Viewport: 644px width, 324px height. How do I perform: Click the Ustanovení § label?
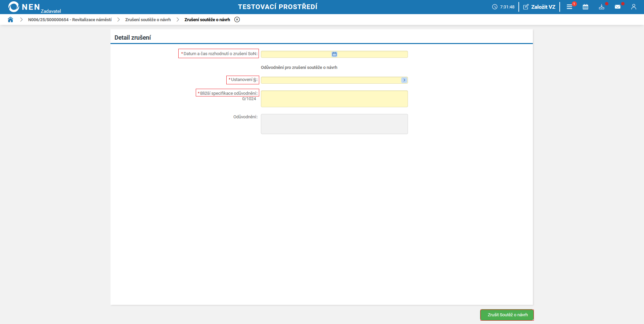[x=243, y=80]
